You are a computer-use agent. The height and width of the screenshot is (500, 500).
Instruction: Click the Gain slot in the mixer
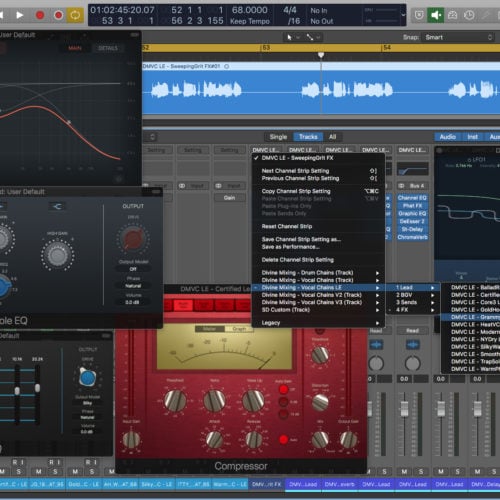click(229, 198)
